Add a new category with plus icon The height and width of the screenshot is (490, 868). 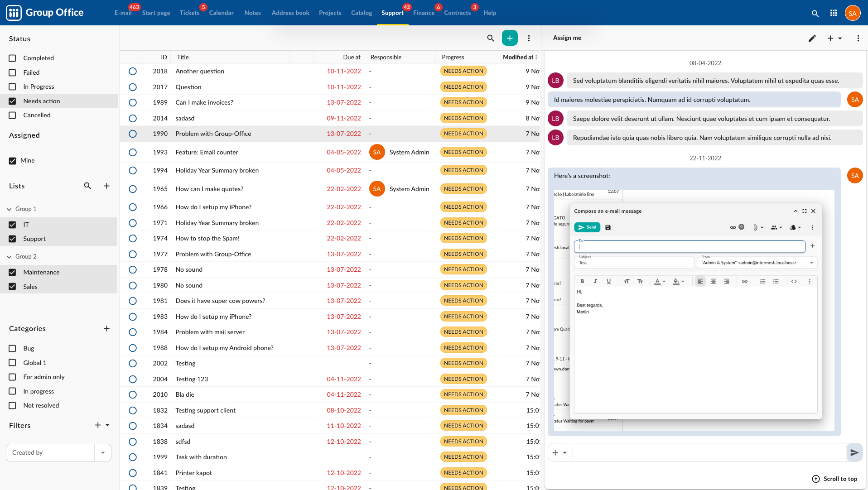click(106, 329)
